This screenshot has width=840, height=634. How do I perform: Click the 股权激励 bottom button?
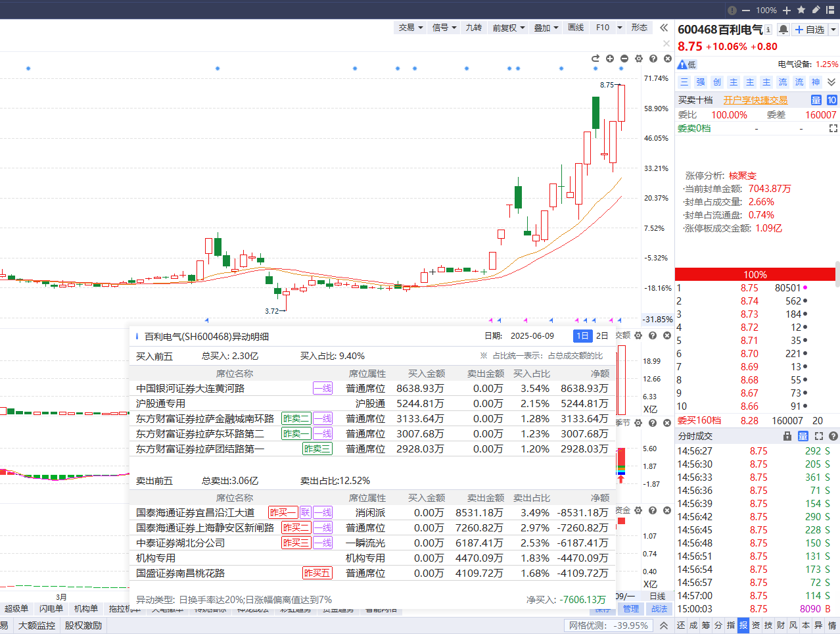tap(83, 625)
